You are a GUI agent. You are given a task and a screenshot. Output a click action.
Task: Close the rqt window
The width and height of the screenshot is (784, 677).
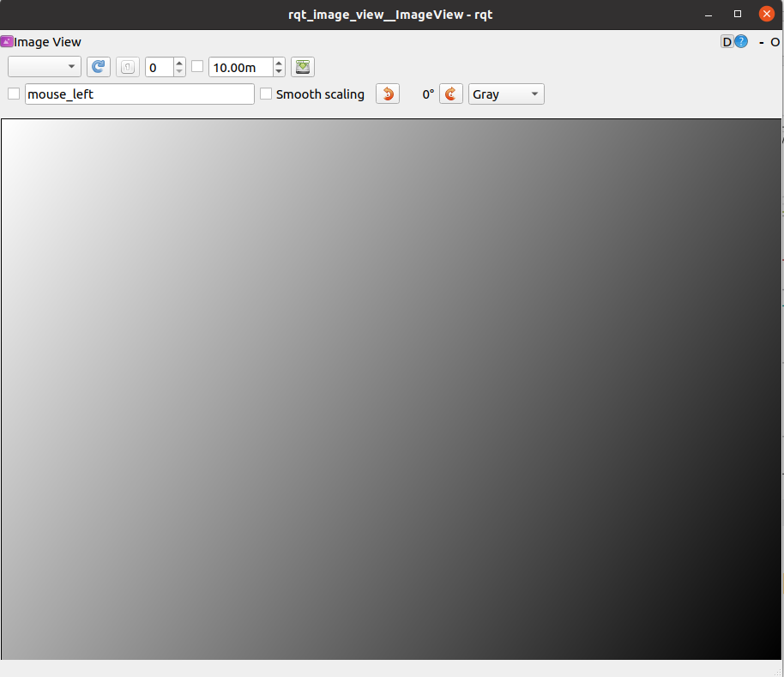(767, 14)
